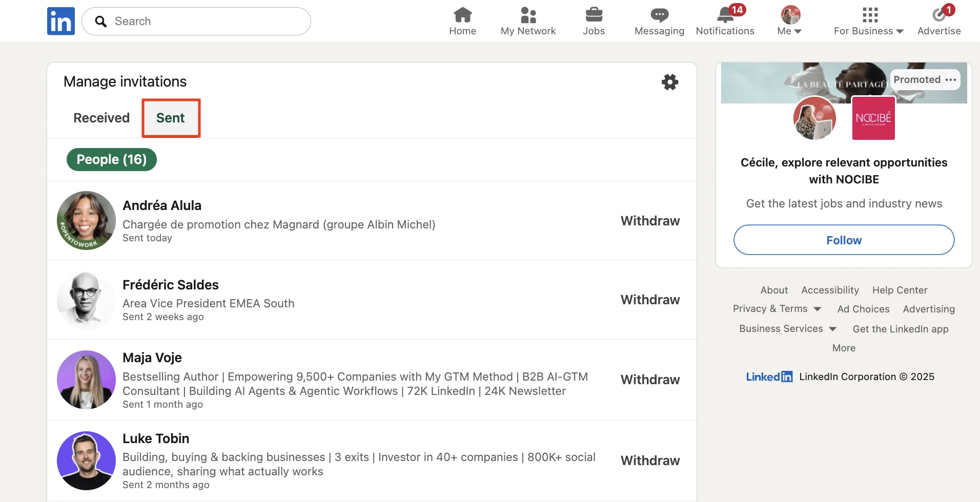The width and height of the screenshot is (980, 502).
Task: Click the 'Sent 2 weeks ago' text
Action: pyautogui.click(x=163, y=317)
